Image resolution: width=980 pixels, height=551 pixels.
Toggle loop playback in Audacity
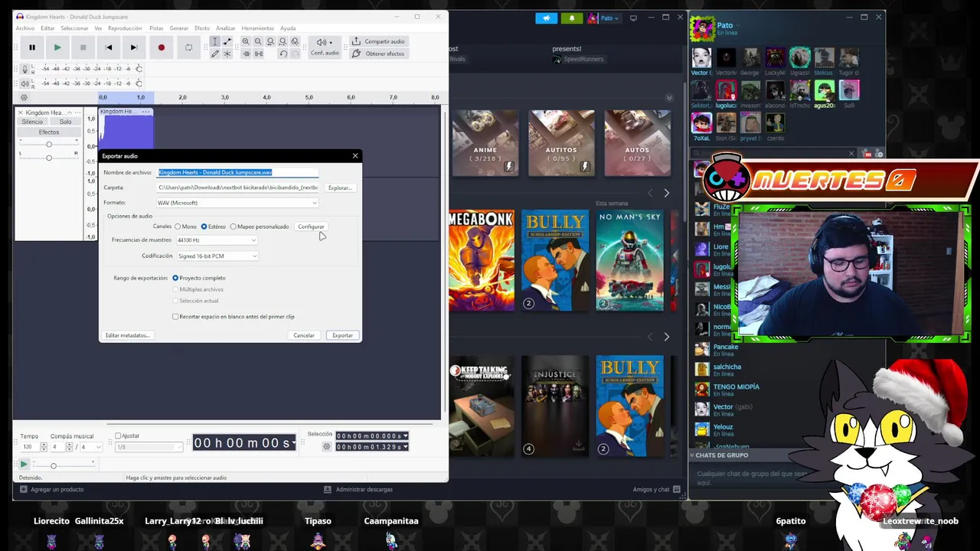pyautogui.click(x=188, y=47)
